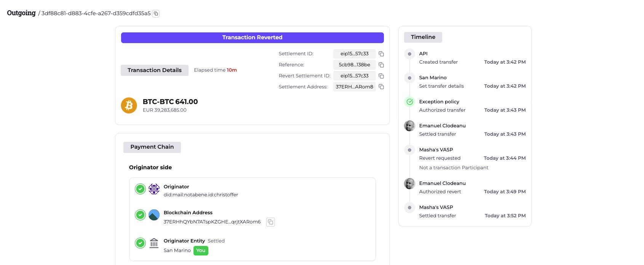Click the Settlement ID value eip15...57c33

[355, 54]
